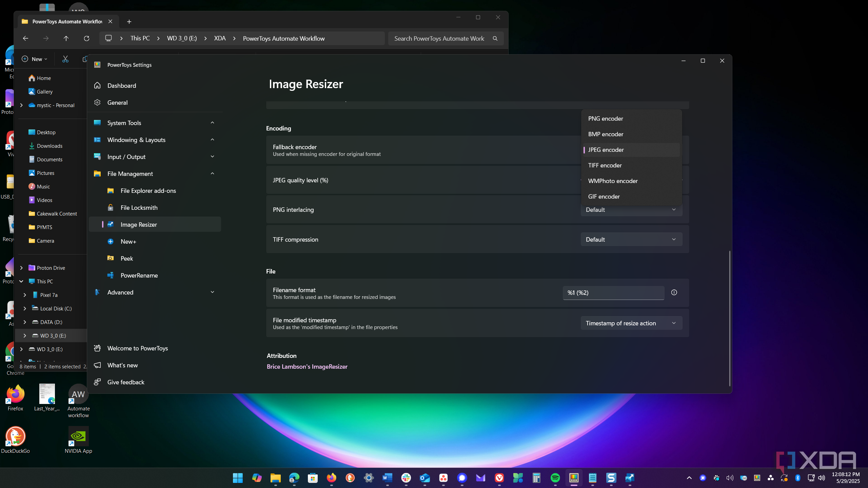Click the File Explorer search box
This screenshot has width=868, height=488.
click(446, 38)
